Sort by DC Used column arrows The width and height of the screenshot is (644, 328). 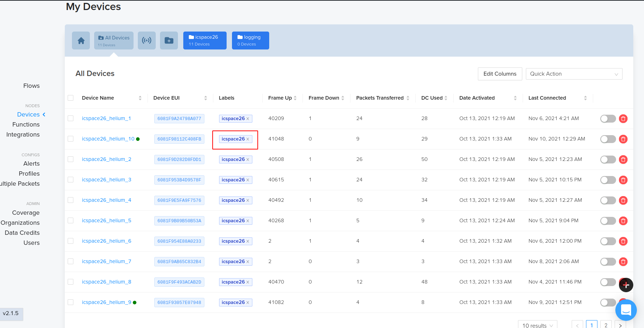click(x=446, y=98)
